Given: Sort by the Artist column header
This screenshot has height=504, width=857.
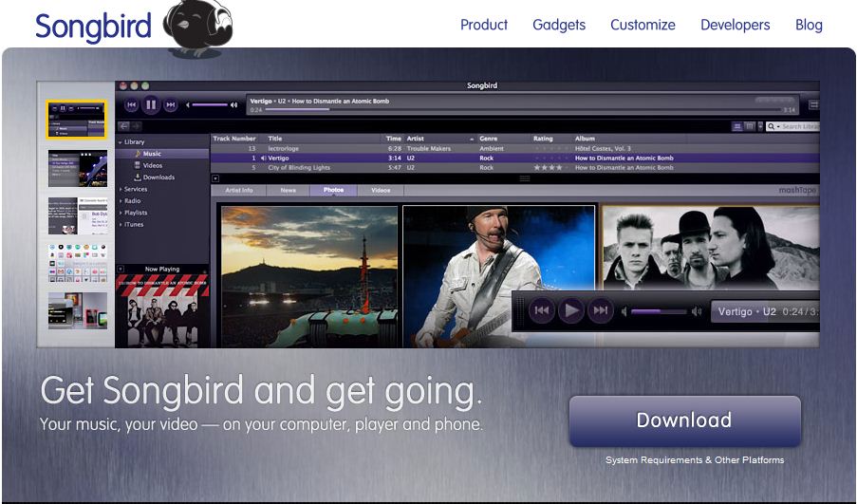Looking at the screenshot, I should pos(416,139).
